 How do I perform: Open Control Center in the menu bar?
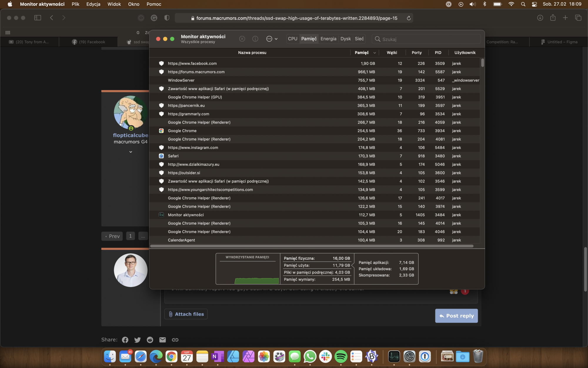(x=534, y=4)
